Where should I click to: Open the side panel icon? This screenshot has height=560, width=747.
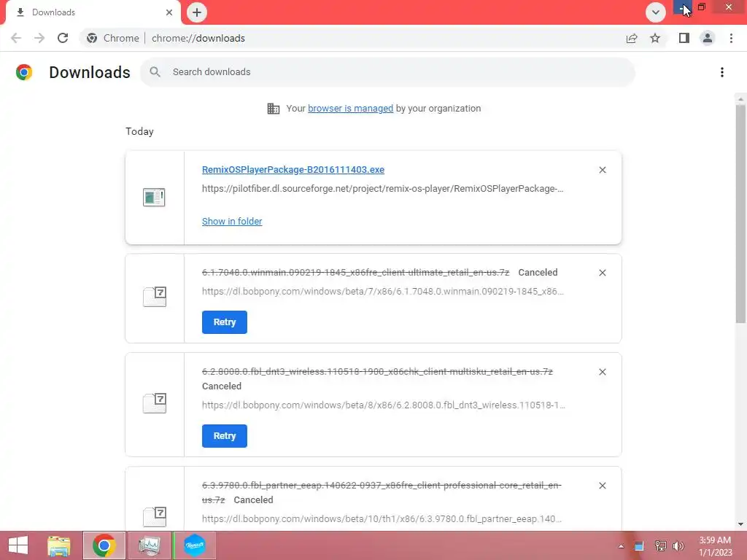pos(684,38)
